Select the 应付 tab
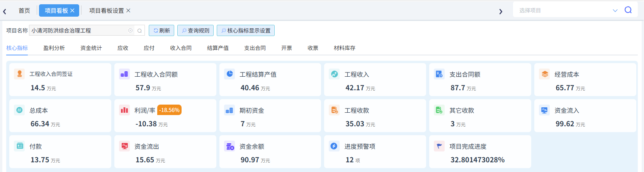 coord(149,48)
